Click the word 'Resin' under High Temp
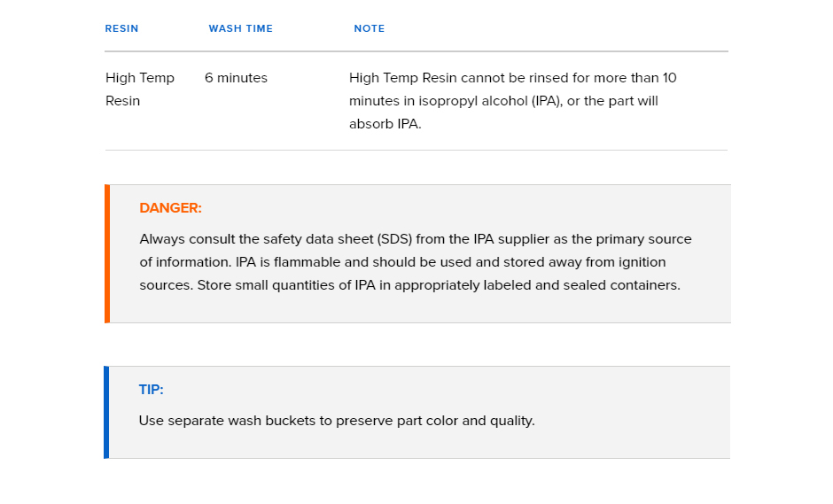This screenshot has width=833, height=504. (122, 101)
